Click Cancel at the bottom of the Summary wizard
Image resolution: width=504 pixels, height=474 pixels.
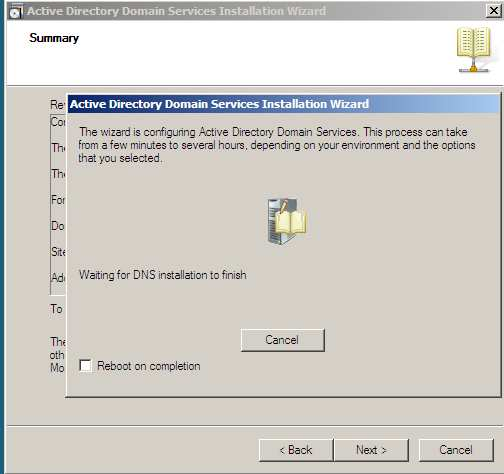pos(456,450)
